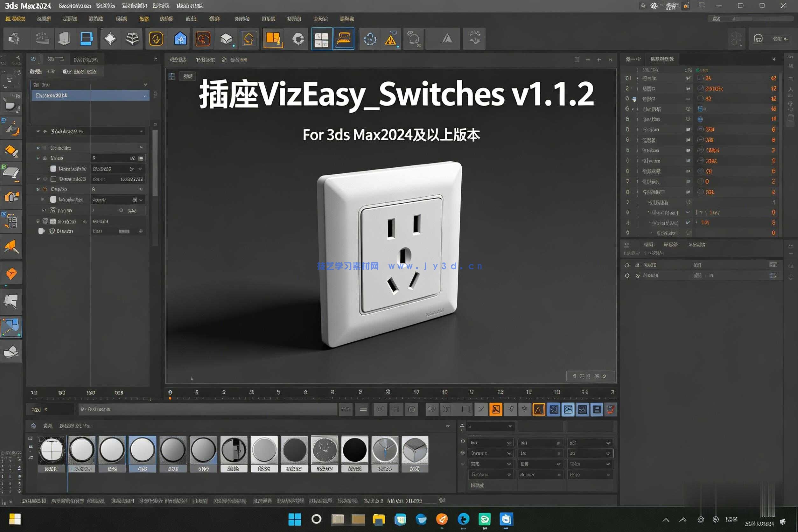Collapse the 3d section header in left panel

pos(38,131)
